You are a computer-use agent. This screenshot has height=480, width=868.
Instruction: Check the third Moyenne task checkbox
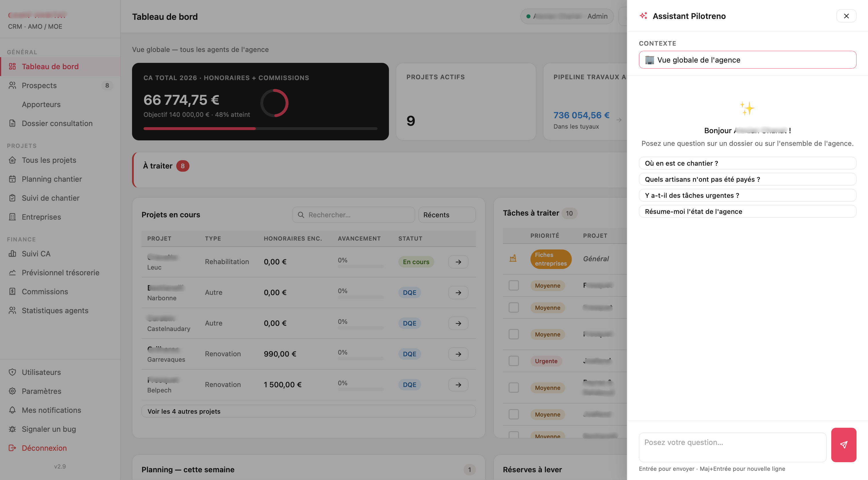coord(514,334)
